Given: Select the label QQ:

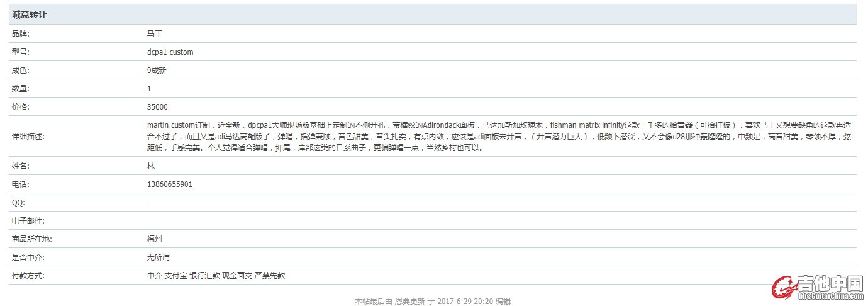Looking at the screenshot, I should (x=19, y=203).
